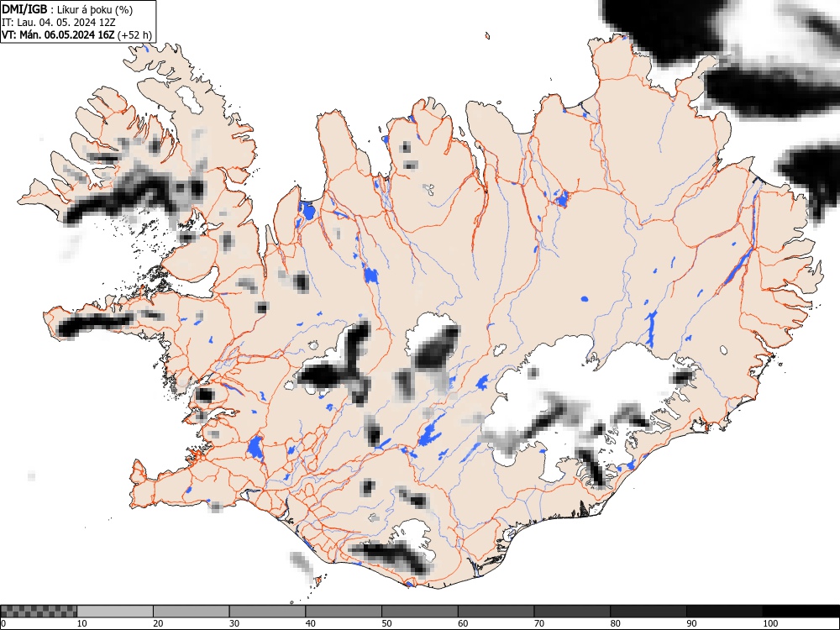Click the 40-50 percent legend swatch
The height and width of the screenshot is (630, 840).
tap(344, 612)
